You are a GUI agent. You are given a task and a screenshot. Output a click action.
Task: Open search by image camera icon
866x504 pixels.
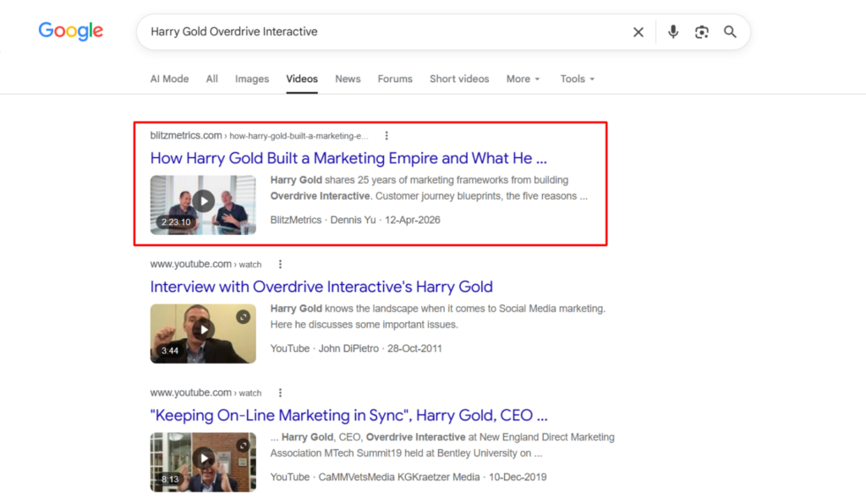point(701,32)
